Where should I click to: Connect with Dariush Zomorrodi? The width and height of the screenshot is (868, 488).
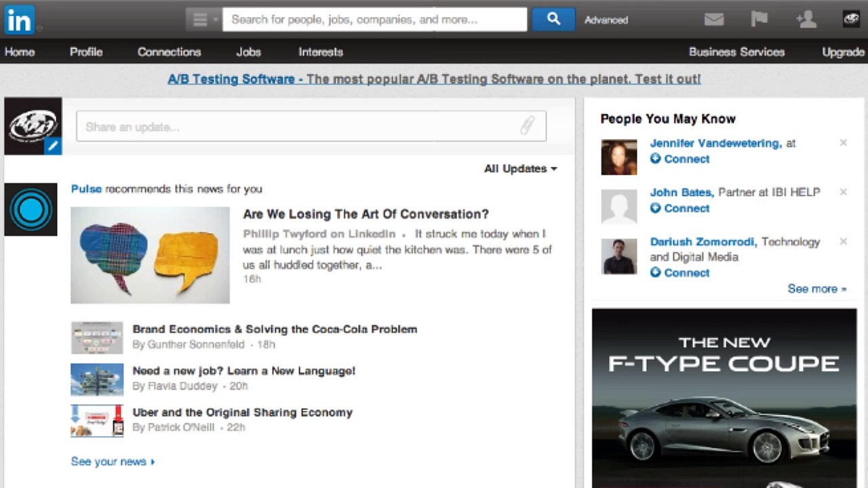tap(680, 272)
